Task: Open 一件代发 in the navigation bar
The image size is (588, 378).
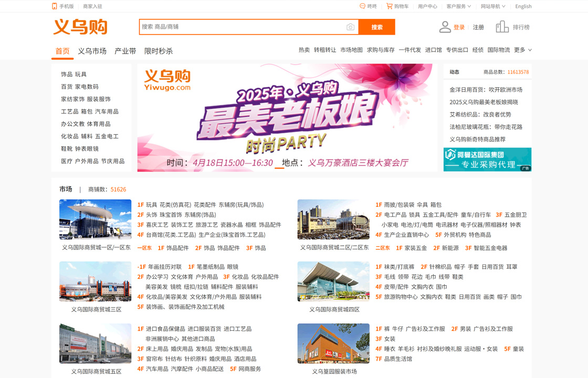Action: tap(410, 50)
